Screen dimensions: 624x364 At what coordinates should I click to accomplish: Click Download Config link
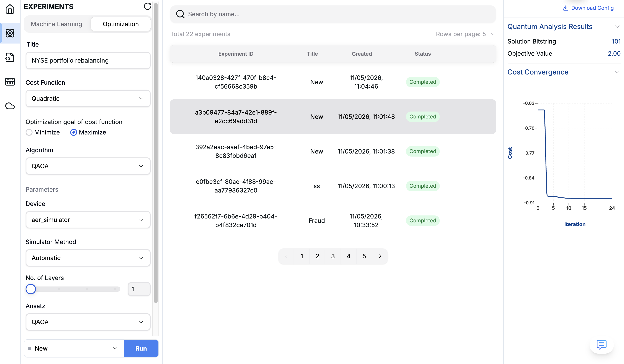[592, 8]
